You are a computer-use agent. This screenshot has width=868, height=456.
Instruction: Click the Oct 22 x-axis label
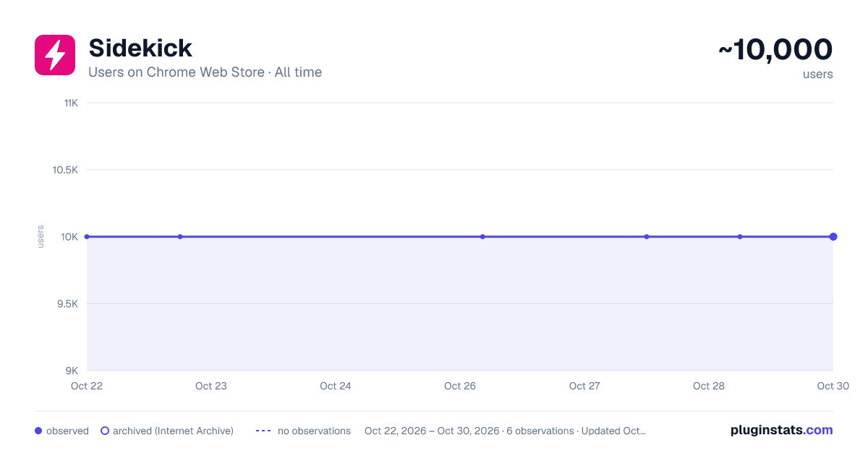87,386
